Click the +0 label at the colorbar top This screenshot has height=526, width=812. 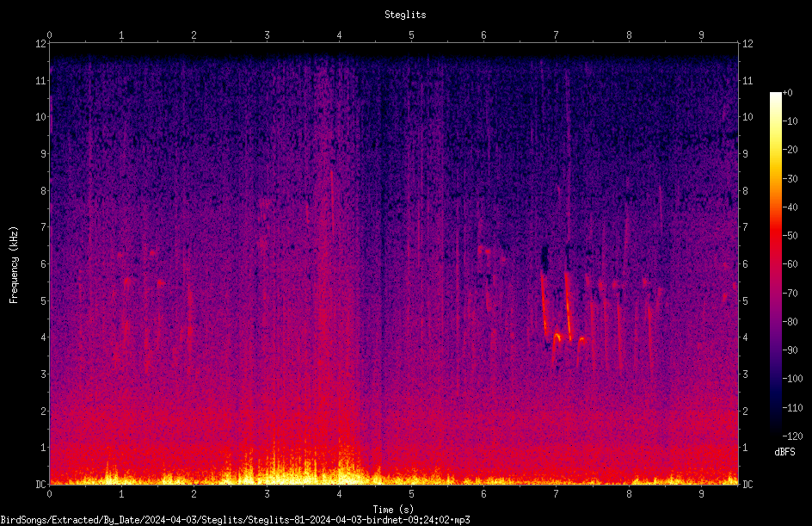[787, 93]
